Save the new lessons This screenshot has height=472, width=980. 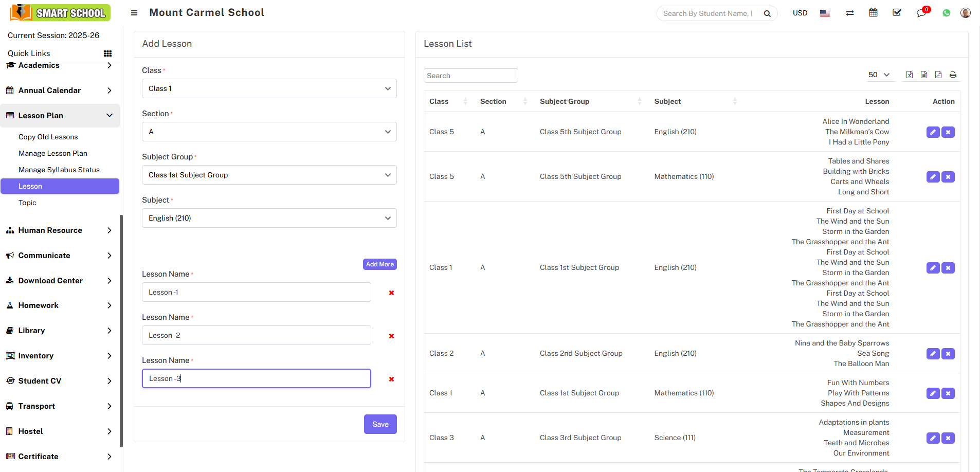(x=380, y=424)
